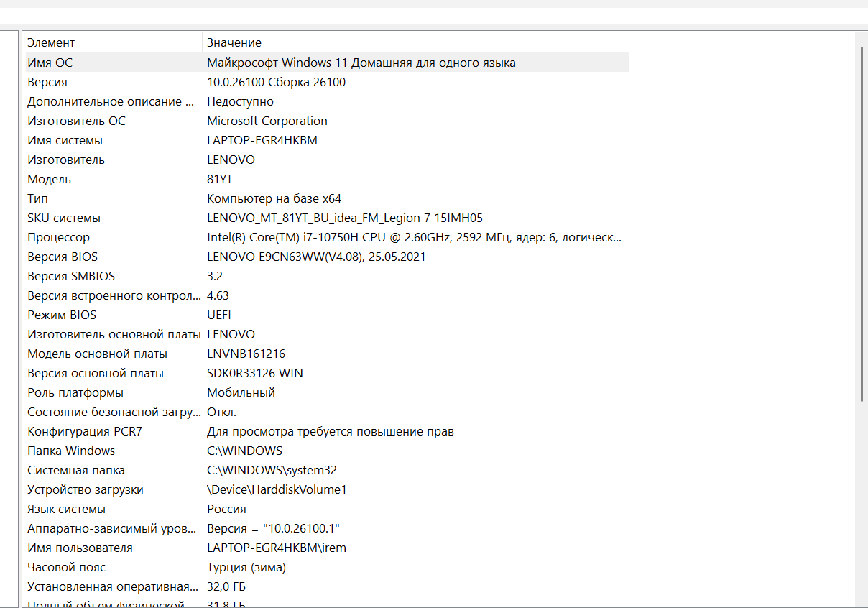Select the Недоступно value
Viewport: 868px width, 608px height.
[x=241, y=101]
